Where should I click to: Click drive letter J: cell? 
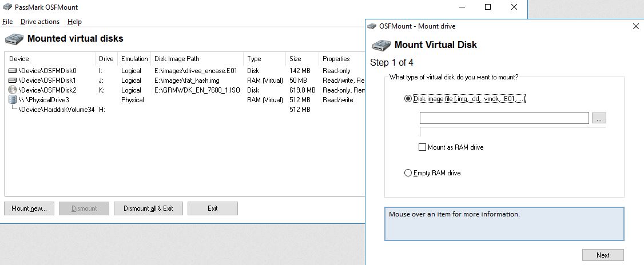pos(101,81)
